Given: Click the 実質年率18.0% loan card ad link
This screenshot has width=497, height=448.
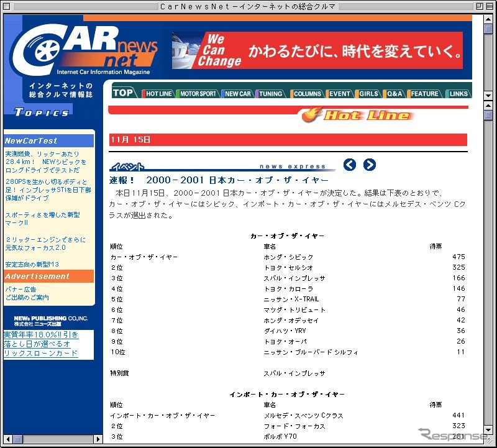Looking at the screenshot, I should [x=41, y=344].
